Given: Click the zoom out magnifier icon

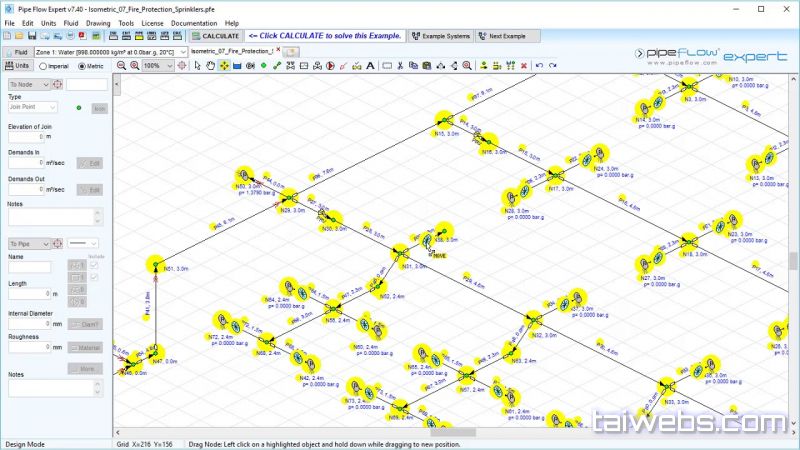Looking at the screenshot, I should coord(121,66).
